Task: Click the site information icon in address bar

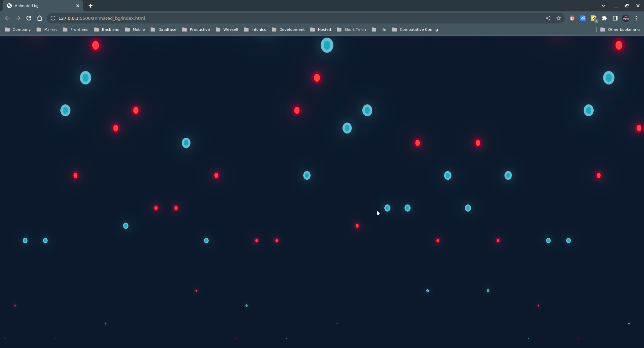Action: (x=53, y=18)
